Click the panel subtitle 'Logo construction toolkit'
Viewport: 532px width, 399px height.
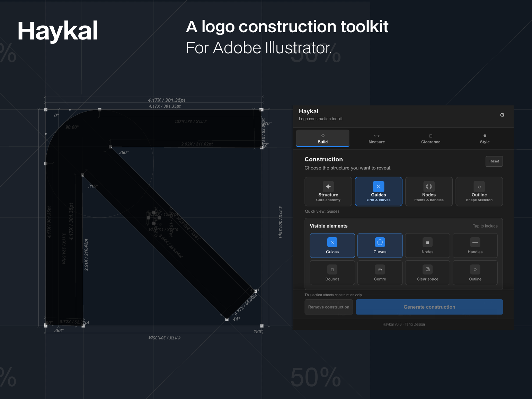click(x=320, y=119)
